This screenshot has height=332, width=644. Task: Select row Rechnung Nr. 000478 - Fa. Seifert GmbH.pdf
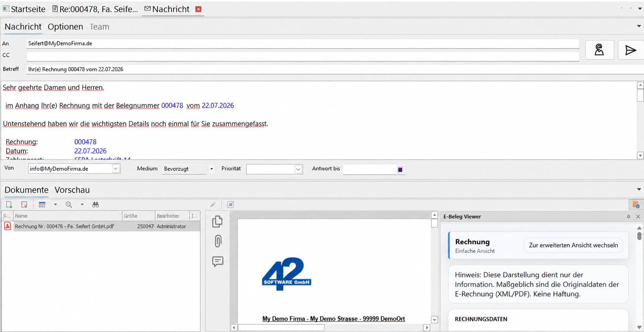pos(101,226)
